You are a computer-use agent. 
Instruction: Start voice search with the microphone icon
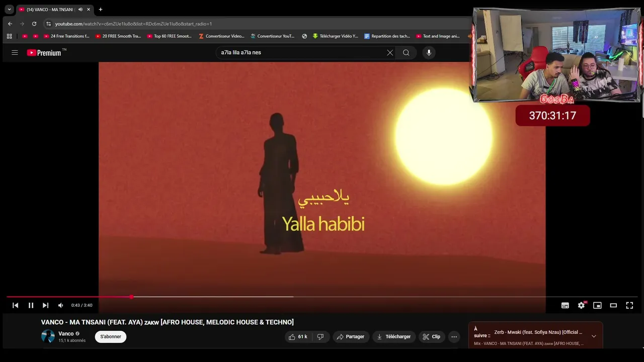pyautogui.click(x=429, y=52)
